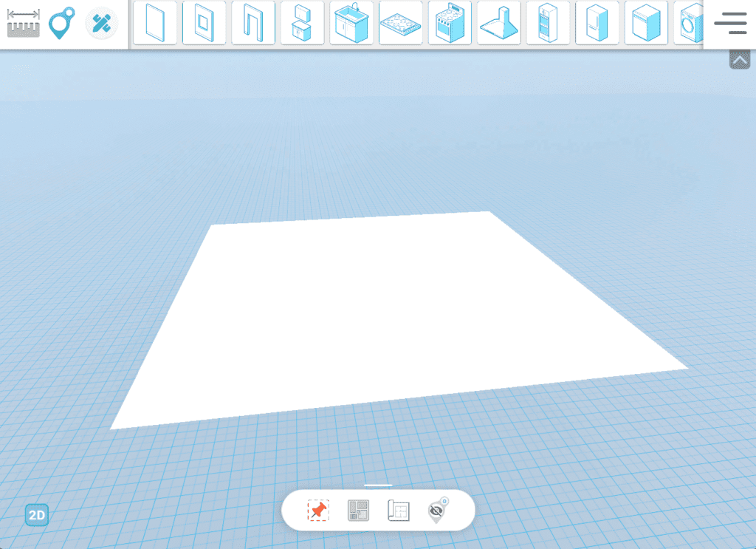
Task: Insert a range stove object
Action: pyautogui.click(x=450, y=23)
